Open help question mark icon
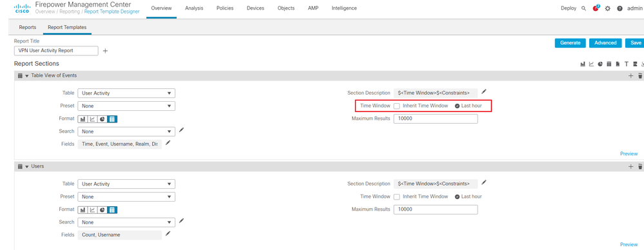 point(620,8)
